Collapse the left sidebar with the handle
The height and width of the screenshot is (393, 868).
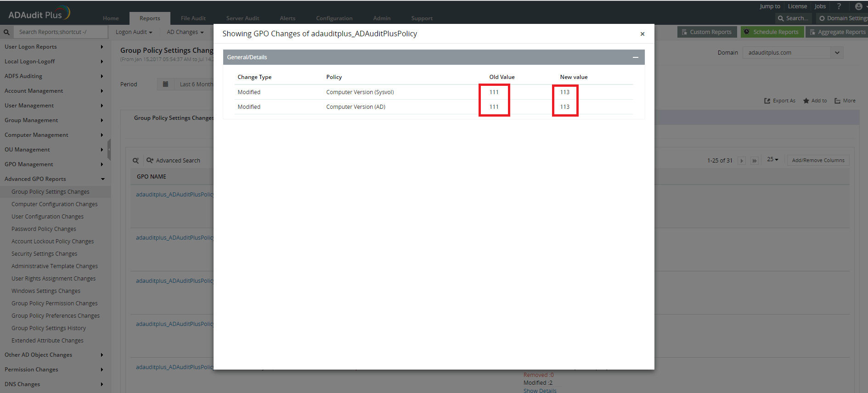[x=109, y=149]
